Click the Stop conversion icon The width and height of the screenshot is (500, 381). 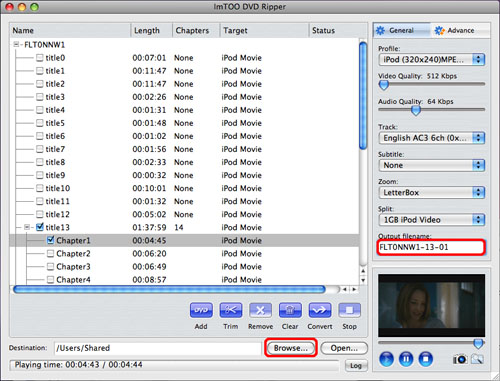(349, 310)
